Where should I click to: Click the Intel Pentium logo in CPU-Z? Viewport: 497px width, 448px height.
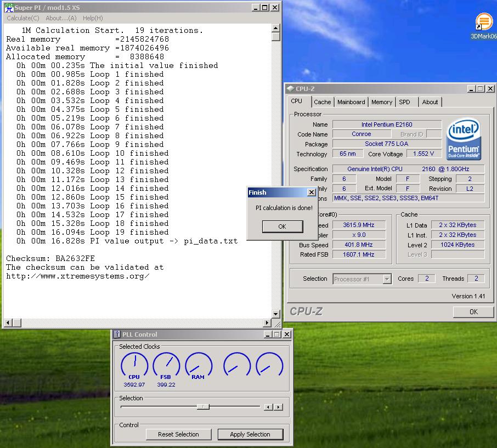coord(464,139)
